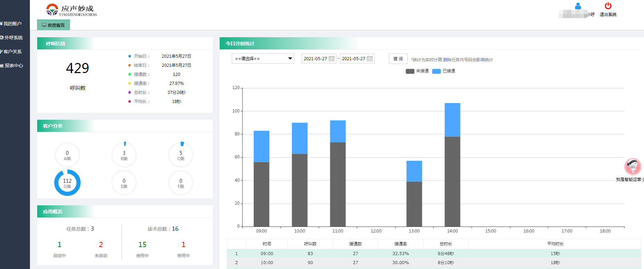
Task: Click the 总时长 column header
Action: pyautogui.click(x=446, y=244)
